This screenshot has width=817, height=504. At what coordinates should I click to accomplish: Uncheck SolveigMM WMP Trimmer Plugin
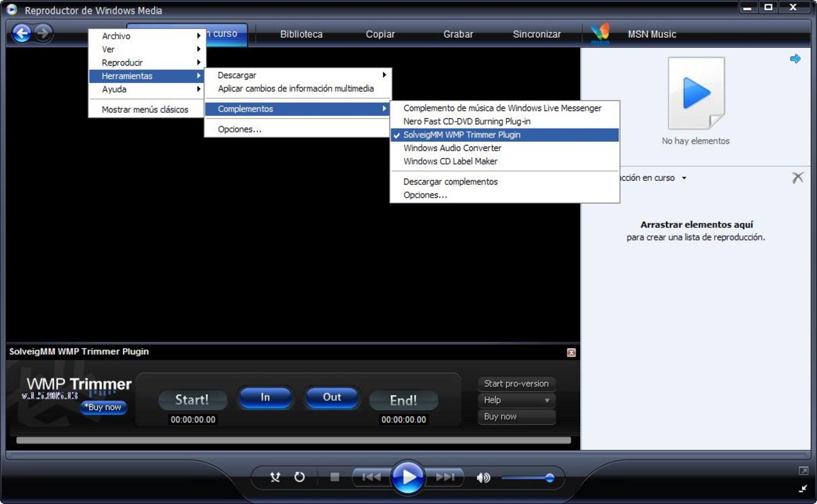pos(505,135)
